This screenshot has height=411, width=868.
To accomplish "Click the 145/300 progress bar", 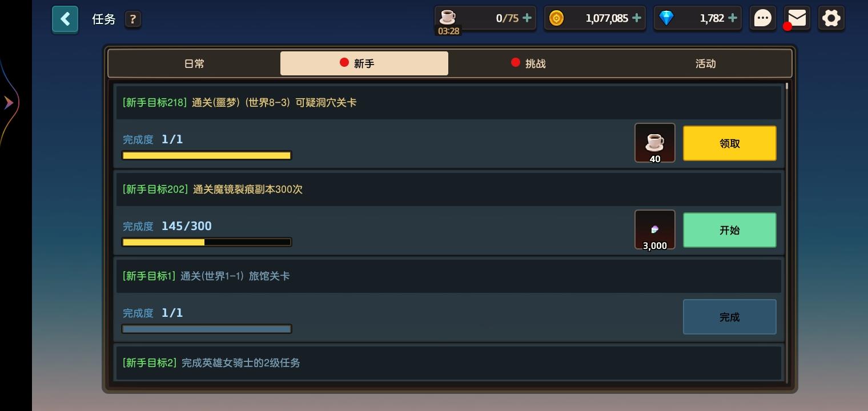I will tap(207, 242).
